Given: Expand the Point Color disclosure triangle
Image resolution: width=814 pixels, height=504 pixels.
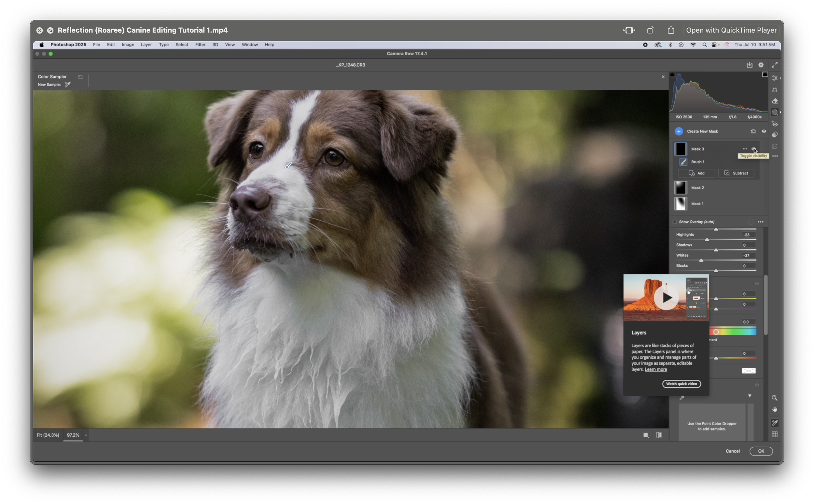Looking at the screenshot, I should tap(750, 396).
